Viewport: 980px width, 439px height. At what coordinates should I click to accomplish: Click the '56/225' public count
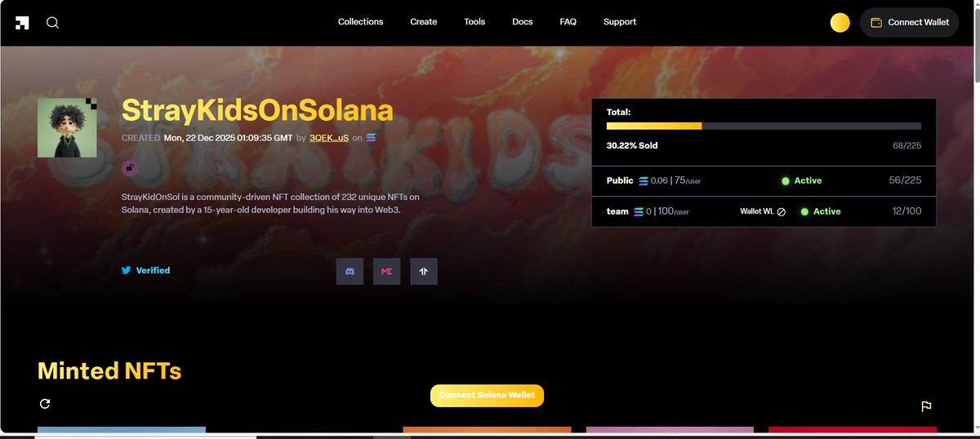click(905, 180)
